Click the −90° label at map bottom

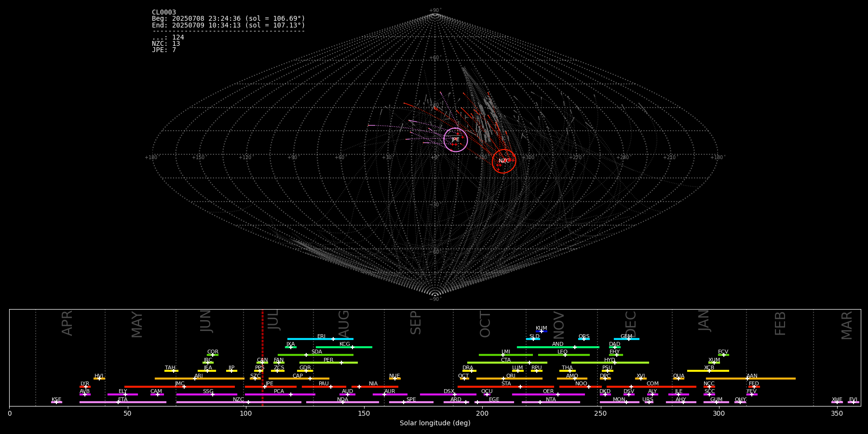[435, 299]
